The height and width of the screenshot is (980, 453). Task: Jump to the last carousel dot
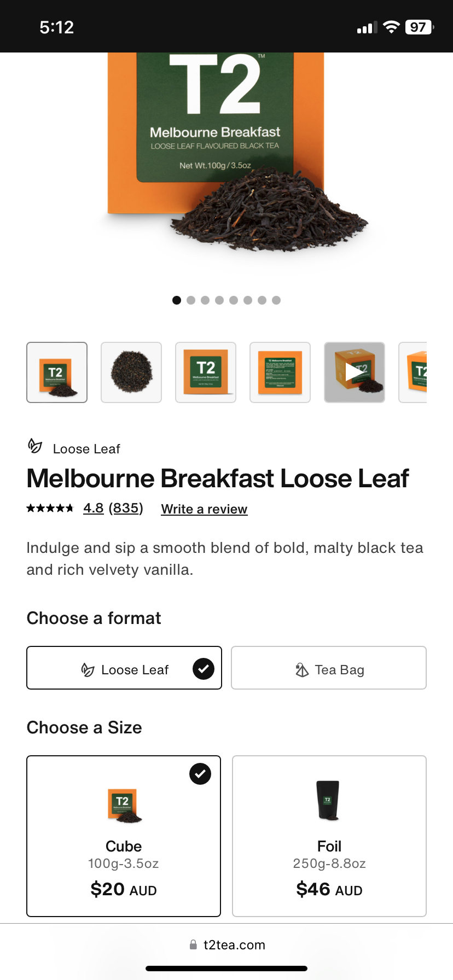point(276,300)
